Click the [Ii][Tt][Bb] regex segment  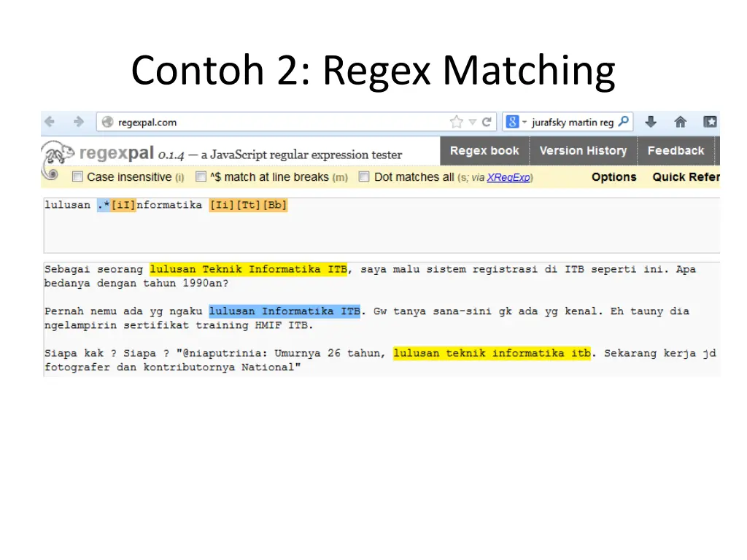(x=248, y=205)
